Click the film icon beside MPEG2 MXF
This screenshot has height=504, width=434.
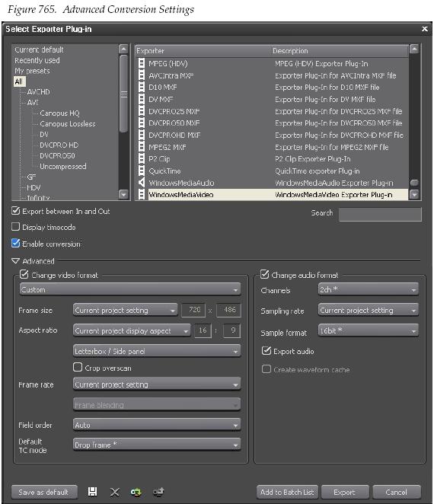(141, 147)
